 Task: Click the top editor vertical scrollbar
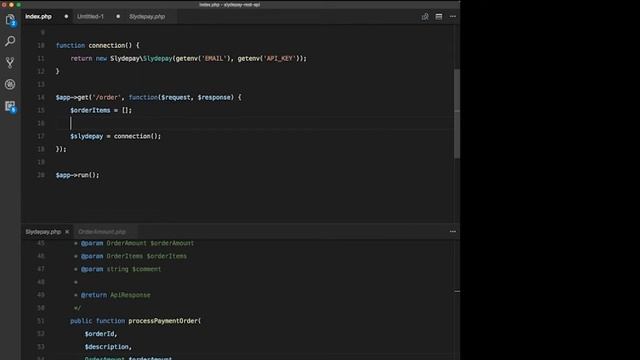coord(457,113)
